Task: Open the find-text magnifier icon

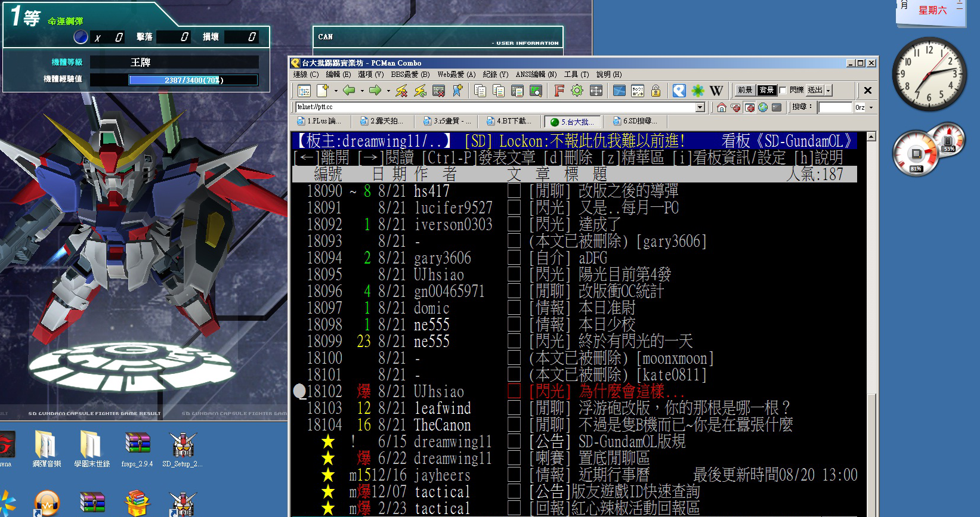Action: pos(536,91)
